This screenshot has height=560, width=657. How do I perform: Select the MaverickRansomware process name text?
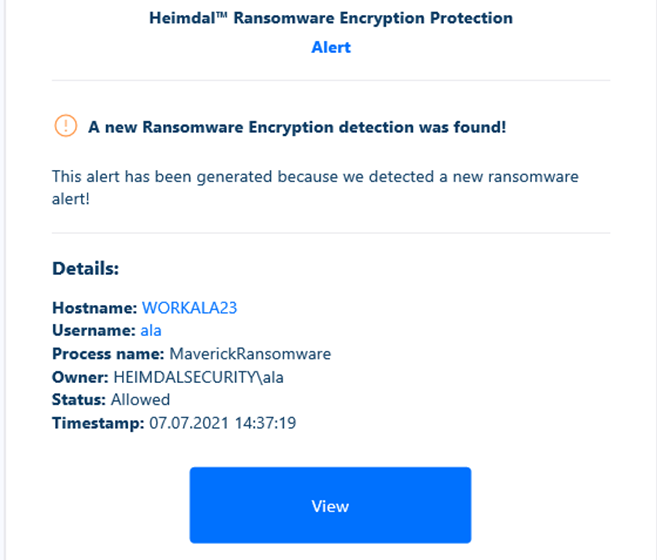250,354
